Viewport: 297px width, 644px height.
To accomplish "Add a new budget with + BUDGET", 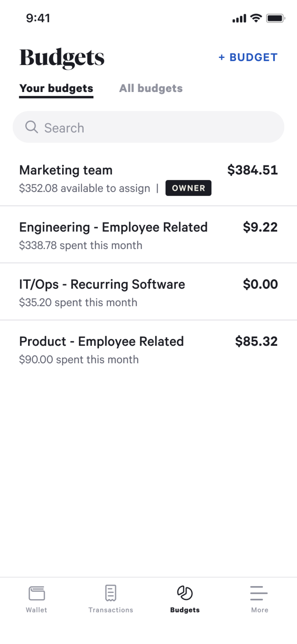I will (248, 57).
